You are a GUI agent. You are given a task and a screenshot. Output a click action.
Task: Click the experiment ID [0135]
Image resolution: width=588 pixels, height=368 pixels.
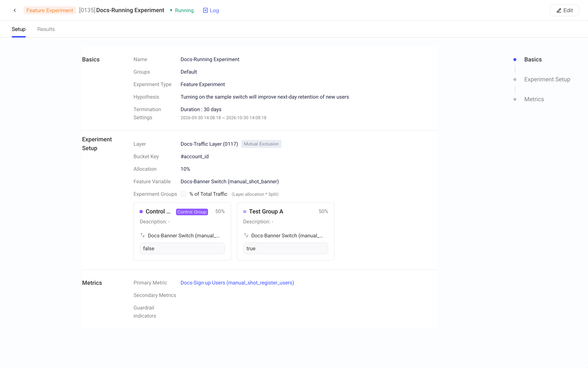point(87,10)
